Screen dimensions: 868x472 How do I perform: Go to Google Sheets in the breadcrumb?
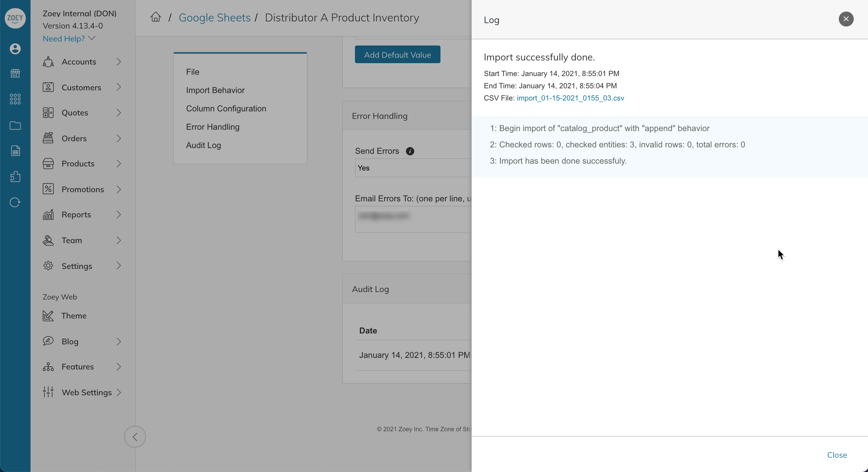point(215,17)
